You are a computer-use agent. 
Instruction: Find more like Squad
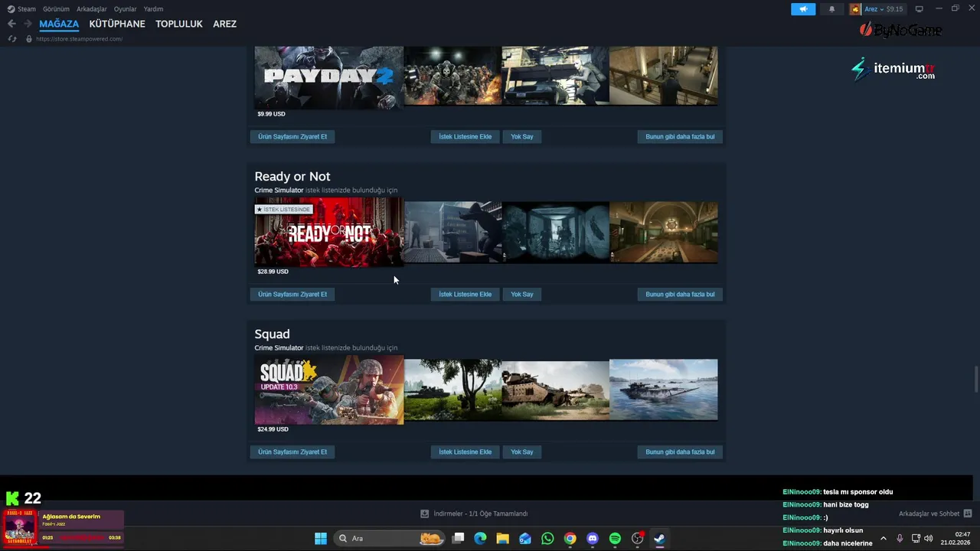click(680, 452)
